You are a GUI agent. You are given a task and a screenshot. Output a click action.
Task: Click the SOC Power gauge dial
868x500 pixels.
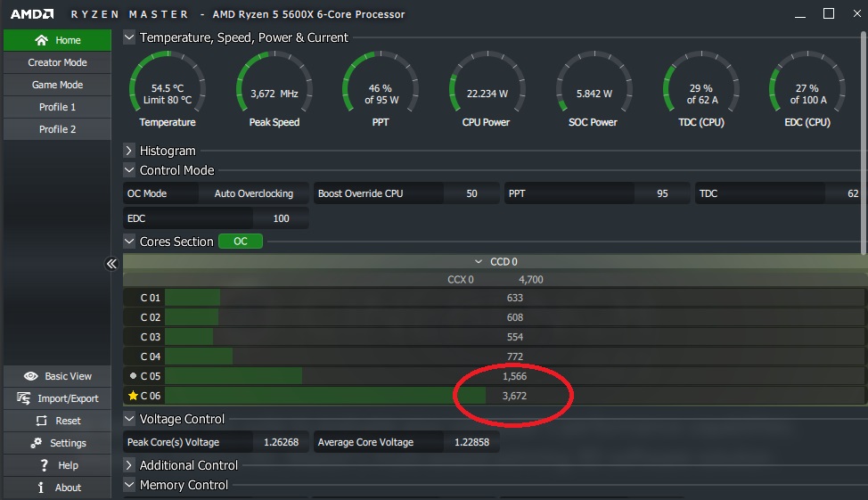[x=594, y=83]
